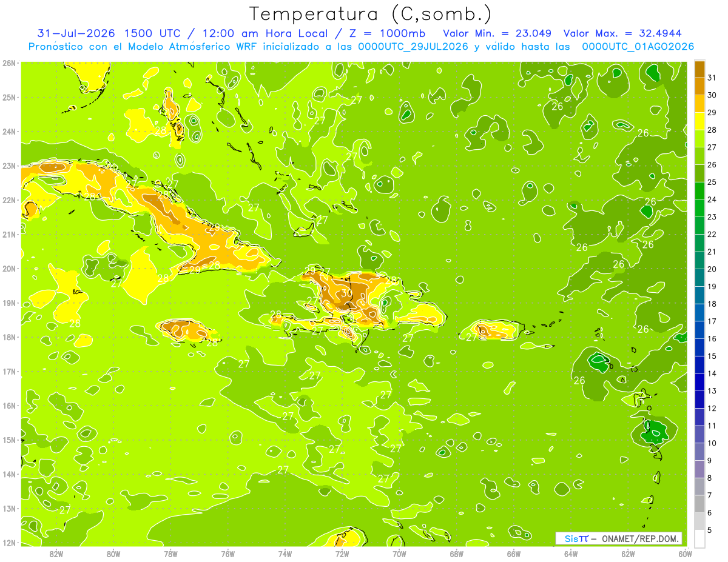This screenshot has height=562, width=728.
Task: Click the latitude label 23N
Action: 9,166
